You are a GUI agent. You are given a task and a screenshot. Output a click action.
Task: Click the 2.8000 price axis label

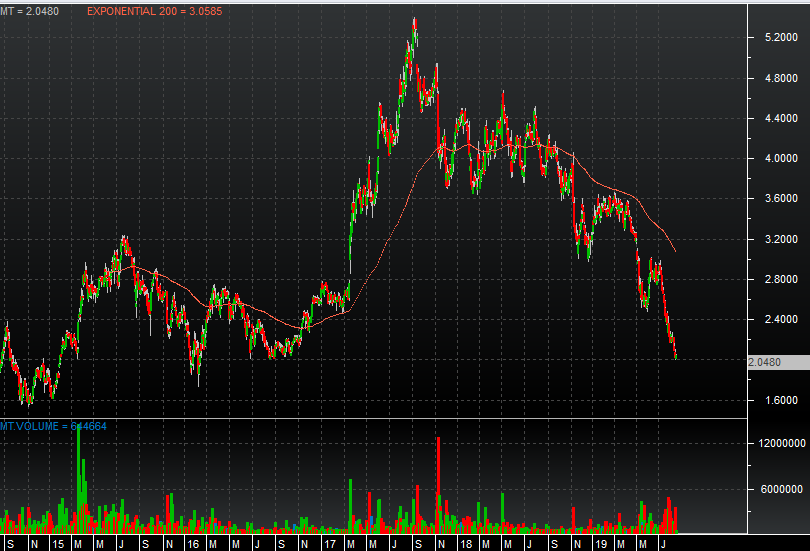pyautogui.click(x=781, y=279)
